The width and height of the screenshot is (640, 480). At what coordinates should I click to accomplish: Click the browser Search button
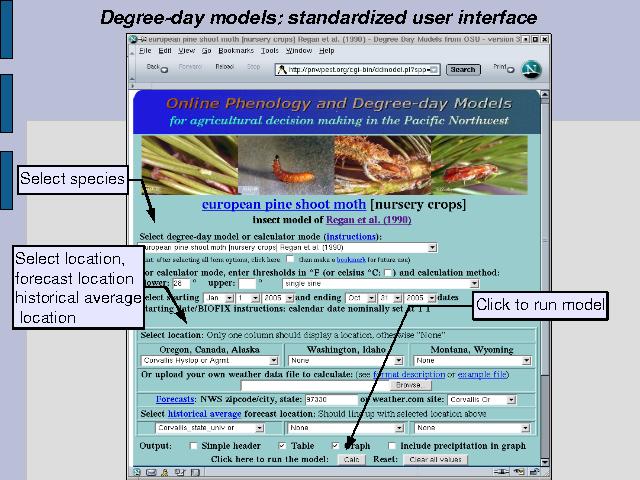pos(462,70)
